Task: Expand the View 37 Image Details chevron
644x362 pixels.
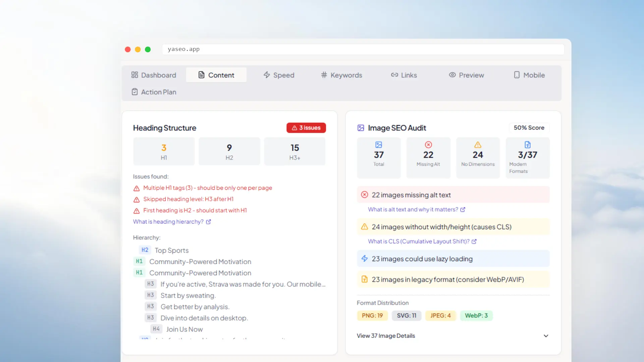Action: (x=546, y=336)
